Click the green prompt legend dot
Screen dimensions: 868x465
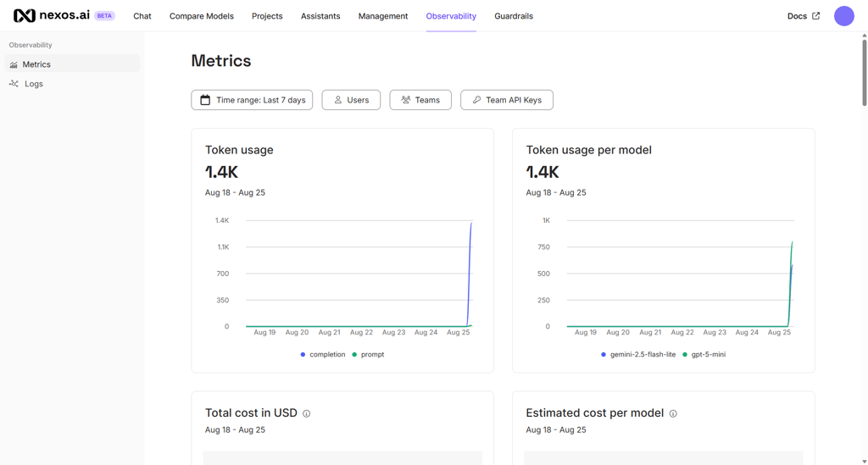[354, 354]
